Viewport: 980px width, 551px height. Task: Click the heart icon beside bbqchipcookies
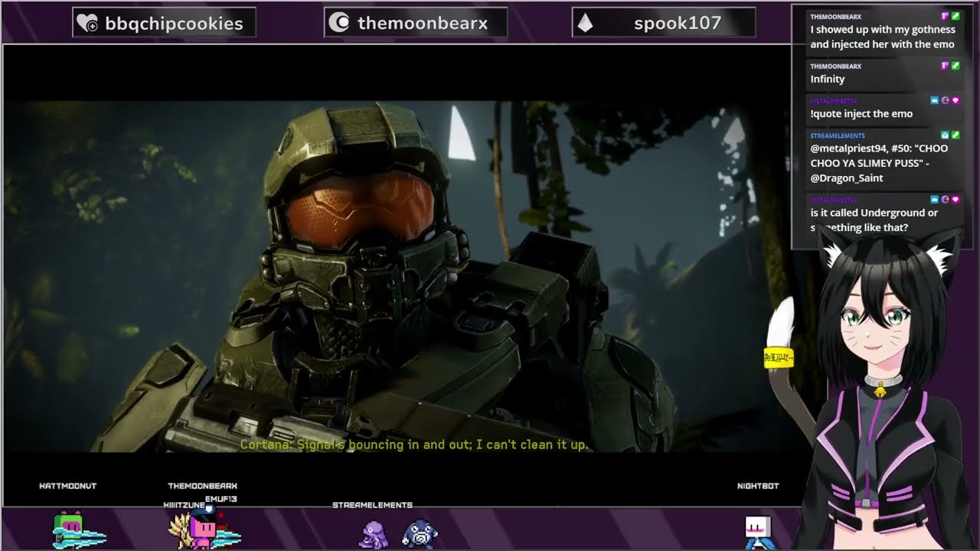[x=87, y=24]
